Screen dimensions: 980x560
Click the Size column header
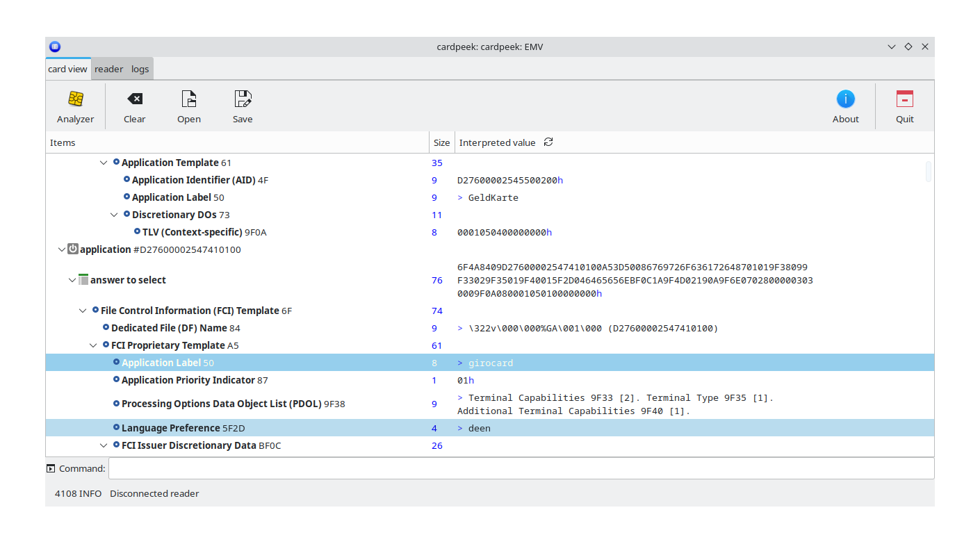click(441, 143)
